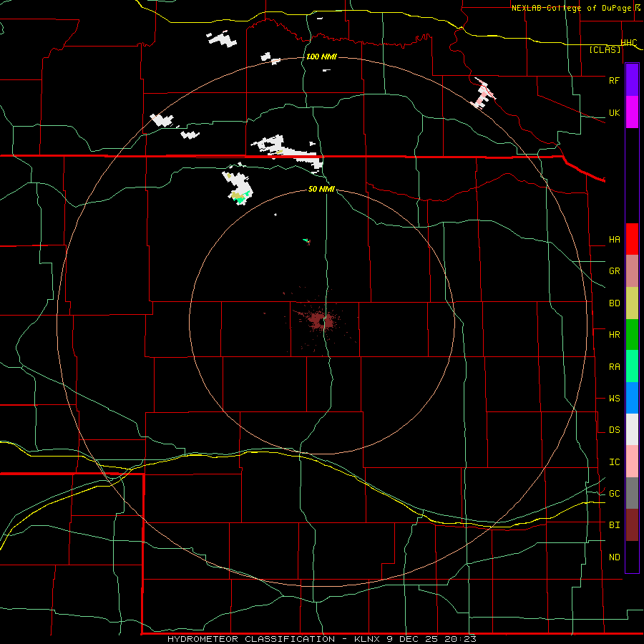Click the magenta UK color swatch
The width and height of the screenshot is (644, 644).
coord(632,112)
